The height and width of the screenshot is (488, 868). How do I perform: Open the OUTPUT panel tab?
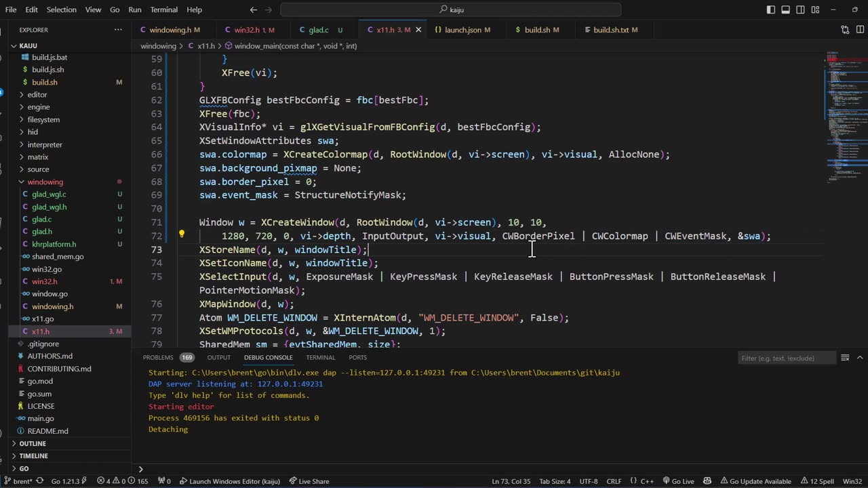[218, 357]
